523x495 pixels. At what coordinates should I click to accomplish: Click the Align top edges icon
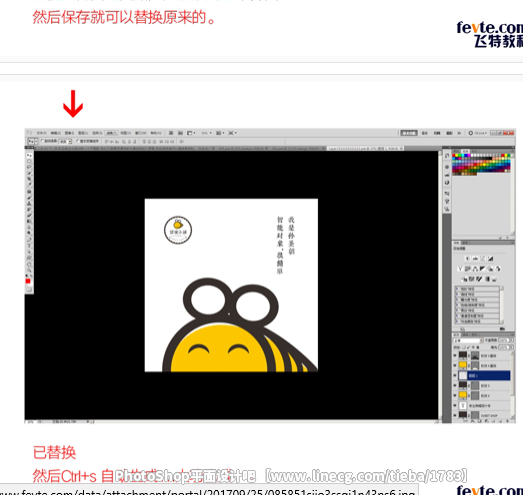[107, 141]
